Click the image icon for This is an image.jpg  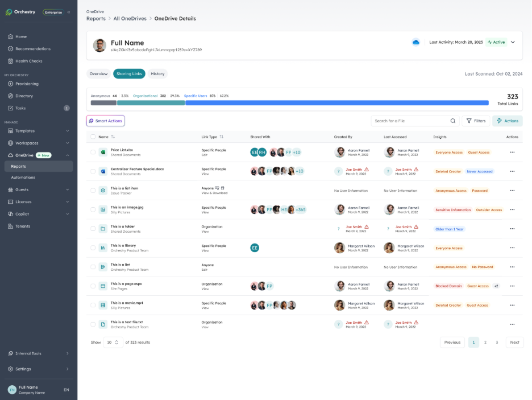(x=103, y=209)
